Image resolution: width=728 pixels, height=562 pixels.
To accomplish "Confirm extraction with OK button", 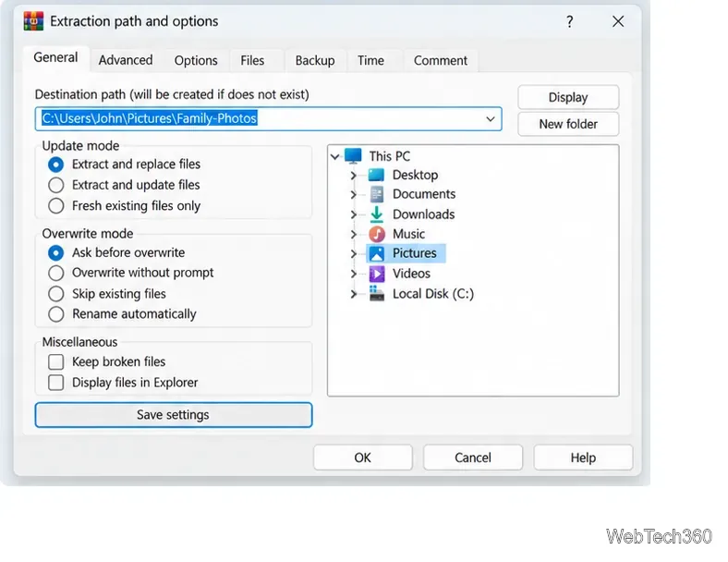I will point(362,458).
